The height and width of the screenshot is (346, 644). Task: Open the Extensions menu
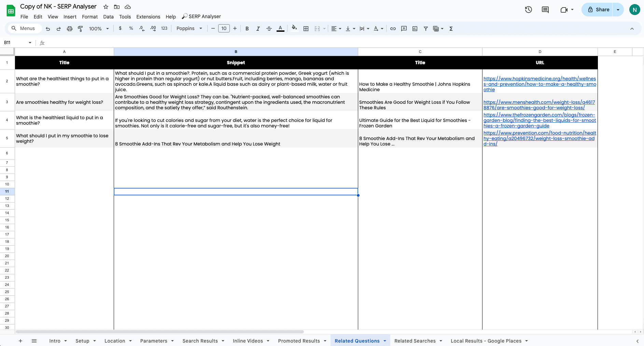click(148, 16)
